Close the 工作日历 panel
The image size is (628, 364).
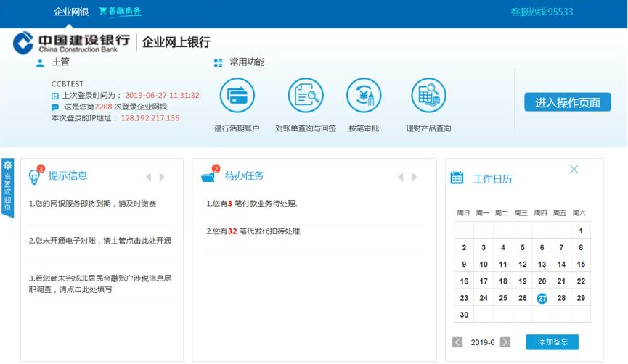(574, 169)
